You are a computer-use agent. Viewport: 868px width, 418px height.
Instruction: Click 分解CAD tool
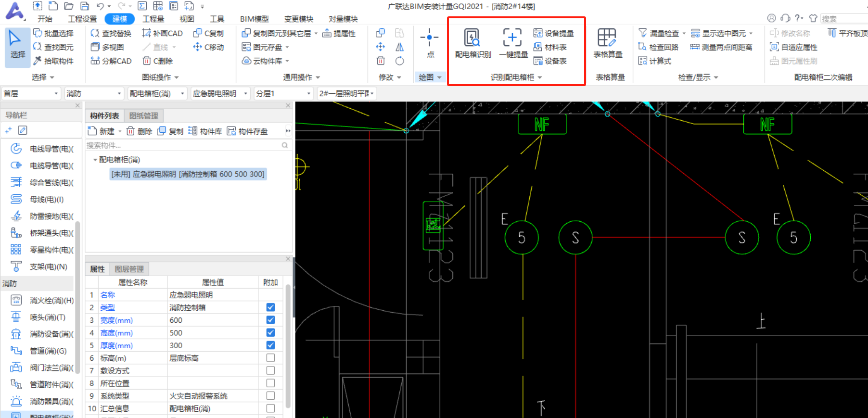click(111, 61)
